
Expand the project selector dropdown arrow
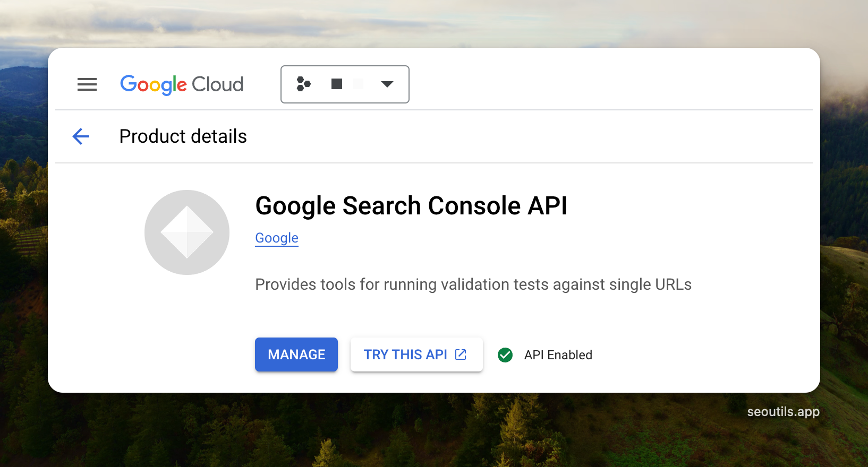(387, 84)
